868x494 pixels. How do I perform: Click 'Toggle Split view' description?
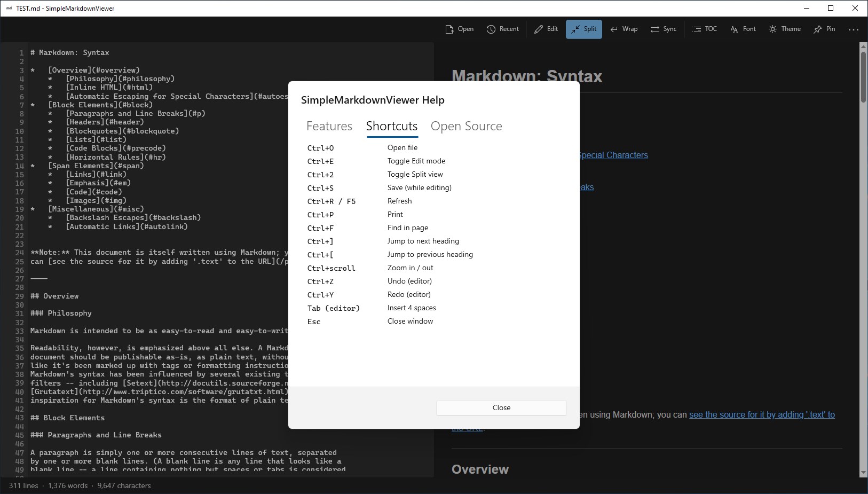(415, 174)
